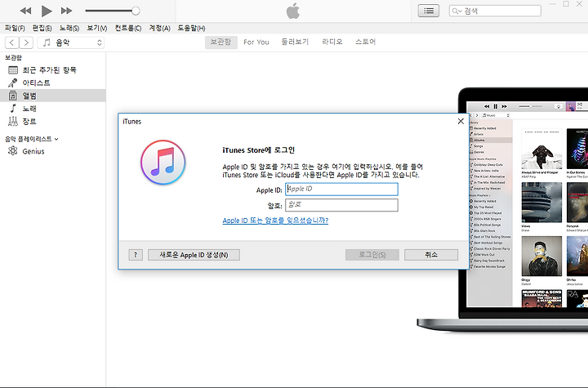Open the 편집(E) menu
The height and width of the screenshot is (388, 588).
click(42, 28)
